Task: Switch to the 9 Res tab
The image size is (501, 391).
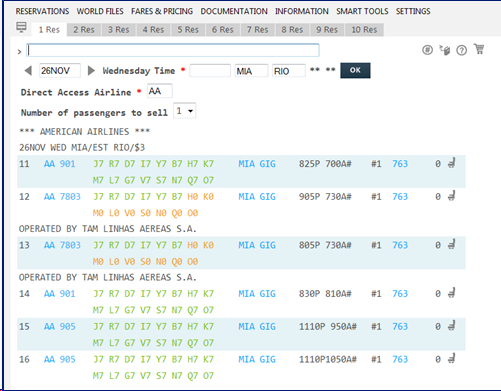Action: click(x=327, y=30)
